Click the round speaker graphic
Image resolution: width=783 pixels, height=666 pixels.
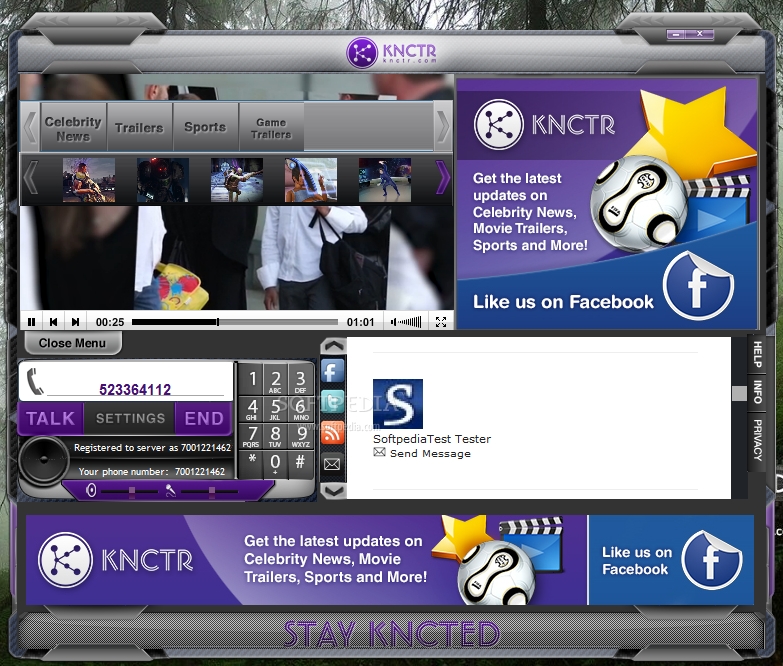pyautogui.click(x=44, y=461)
